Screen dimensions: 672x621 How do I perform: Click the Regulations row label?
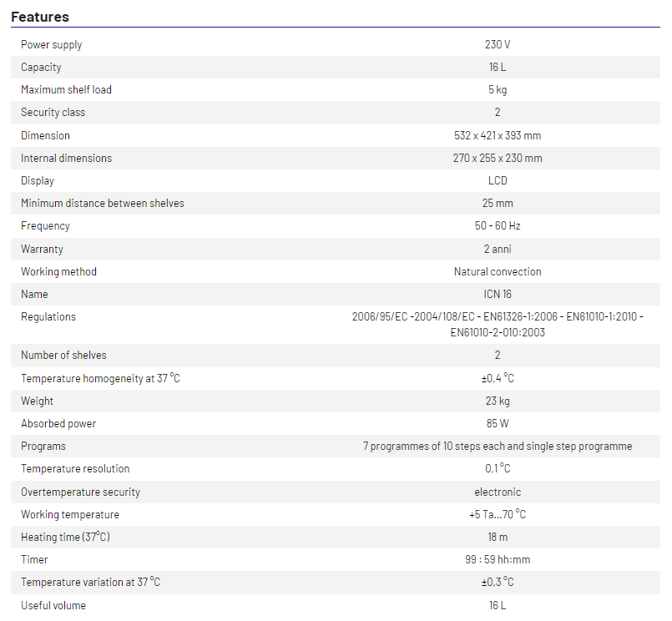coord(48,316)
